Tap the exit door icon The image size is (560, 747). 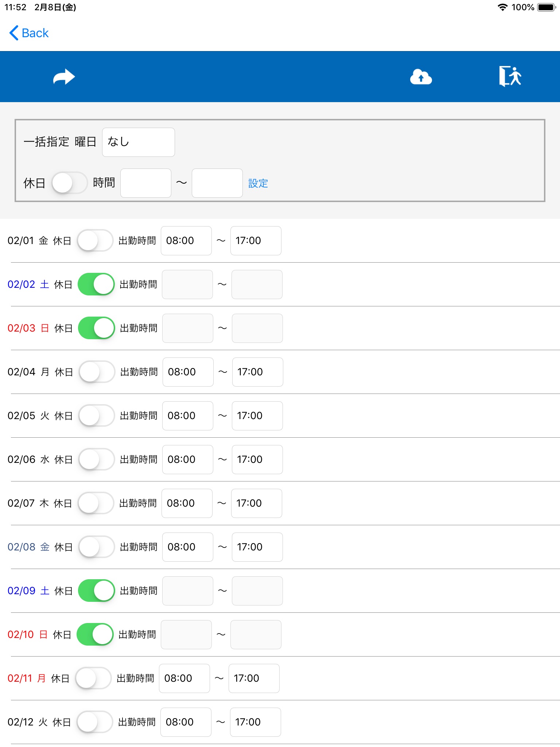coord(510,76)
